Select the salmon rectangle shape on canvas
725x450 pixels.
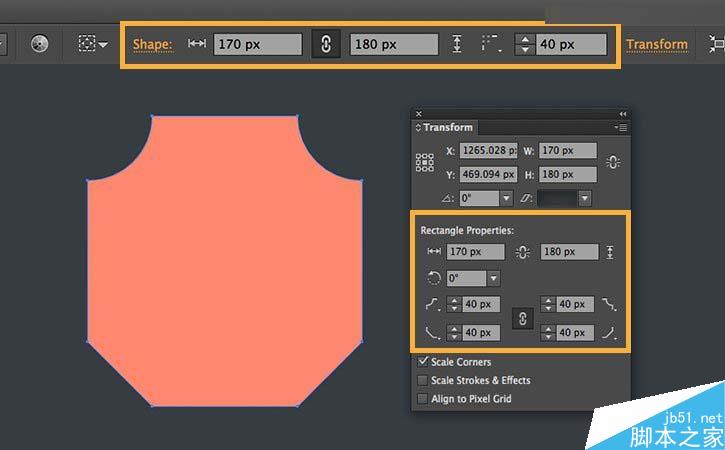pos(225,261)
